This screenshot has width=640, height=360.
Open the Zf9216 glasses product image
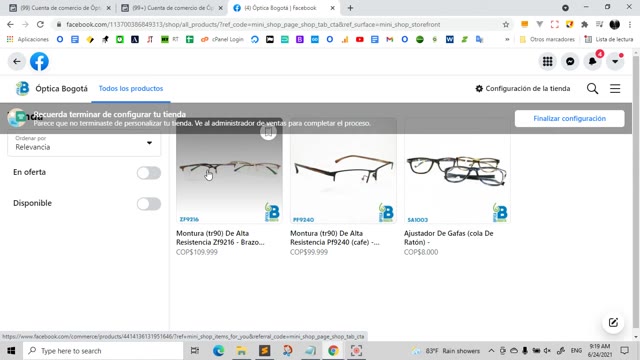229,171
